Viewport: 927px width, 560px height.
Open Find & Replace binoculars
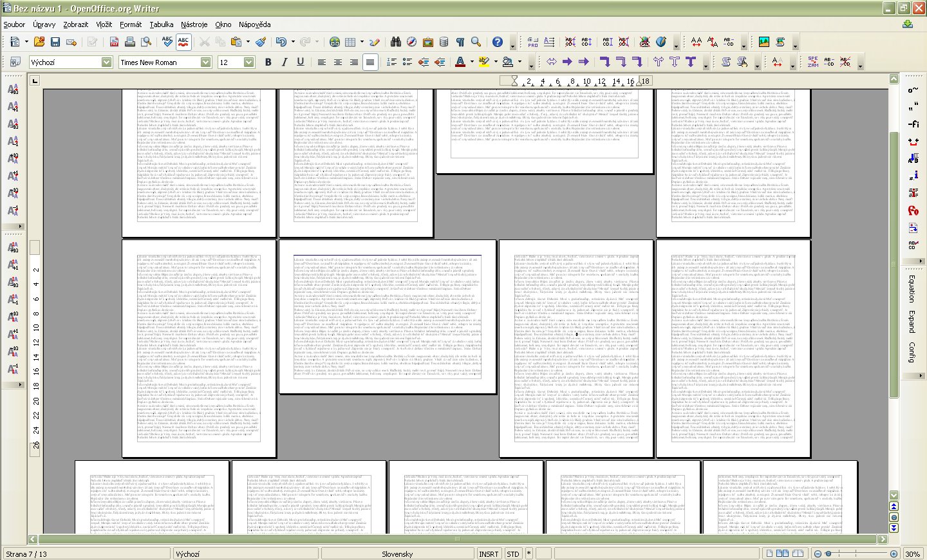click(396, 42)
